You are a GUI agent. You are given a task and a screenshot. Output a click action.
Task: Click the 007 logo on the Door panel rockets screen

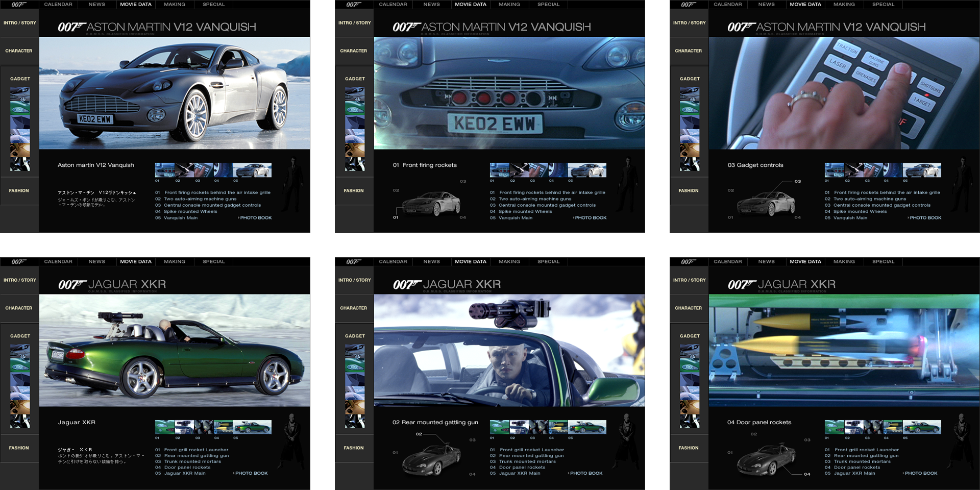click(x=689, y=262)
